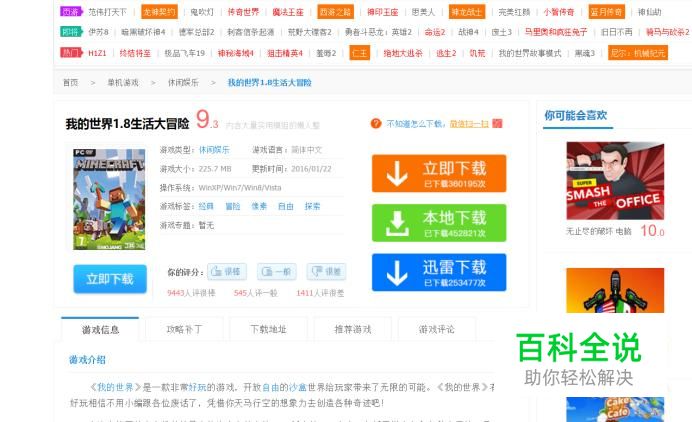Viewport: 692px width, 422px height.
Task: Open the 绝地大逃杀 link
Action: (403, 53)
